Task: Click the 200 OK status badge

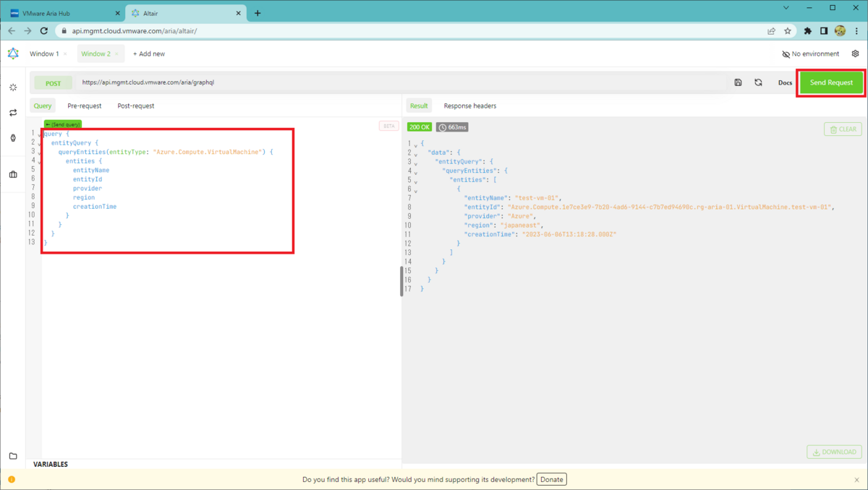Action: click(420, 127)
